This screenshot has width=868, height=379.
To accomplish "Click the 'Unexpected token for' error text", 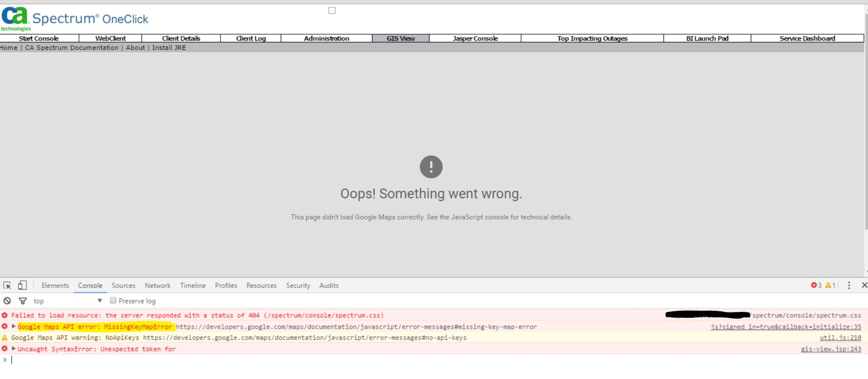I will 138,349.
